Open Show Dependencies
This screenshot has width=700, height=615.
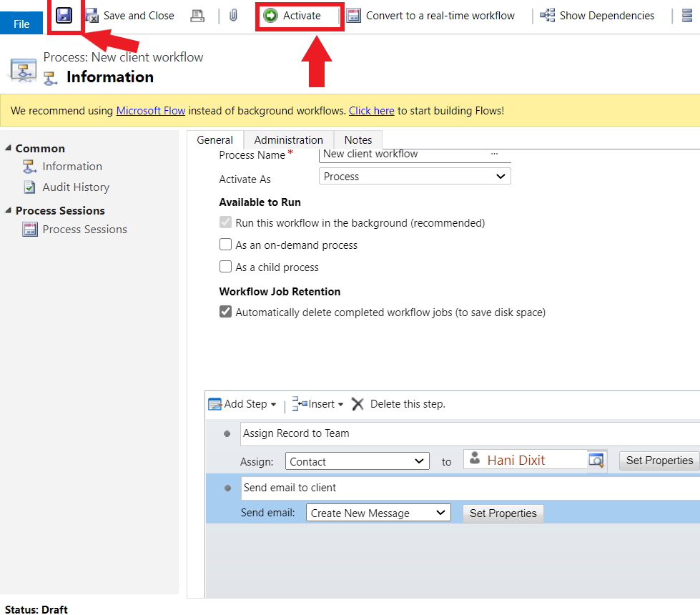point(597,16)
